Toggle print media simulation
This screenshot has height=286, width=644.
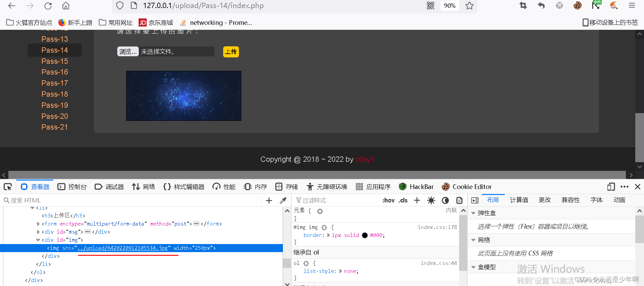(x=459, y=200)
